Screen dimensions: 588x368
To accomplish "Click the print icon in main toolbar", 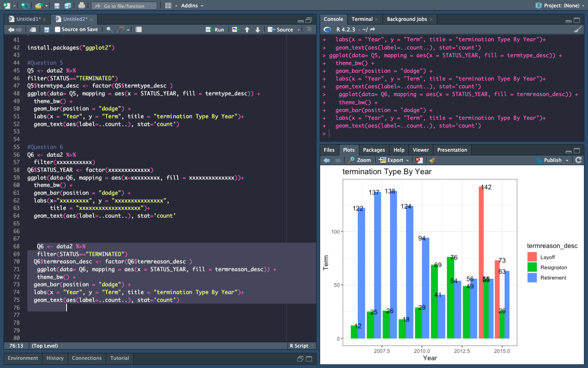I will tap(82, 6).
